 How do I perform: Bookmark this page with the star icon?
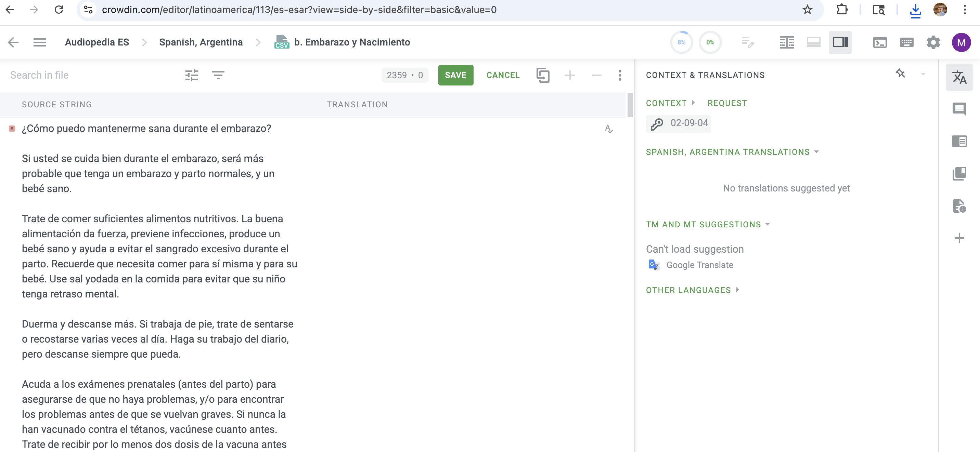pyautogui.click(x=807, y=10)
